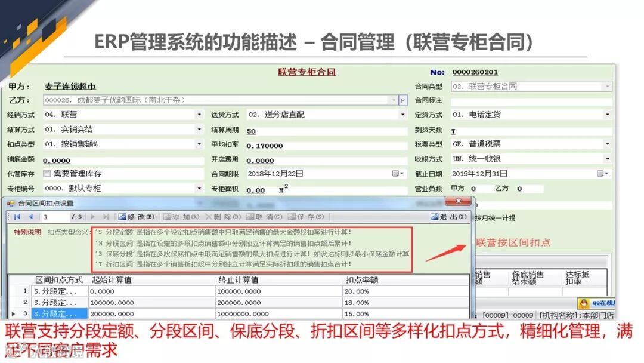Viewport: 644px width, 363px height.
Task: Go to previous record in discount dialog
Action: 31,217
